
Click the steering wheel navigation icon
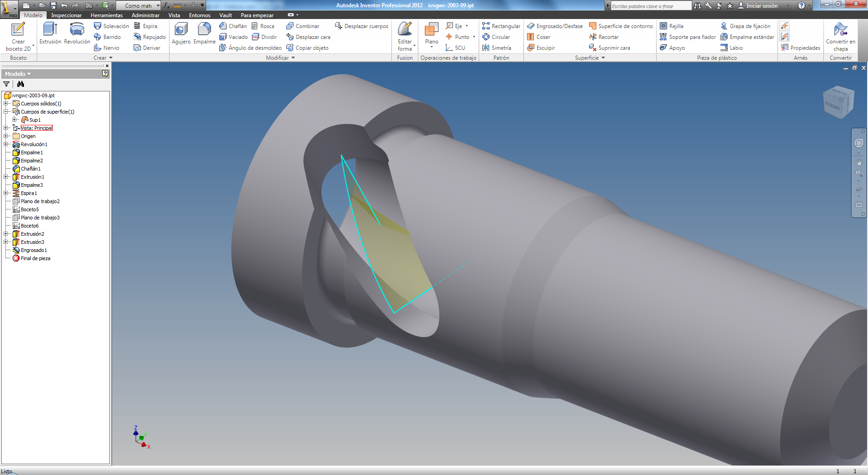[x=859, y=143]
